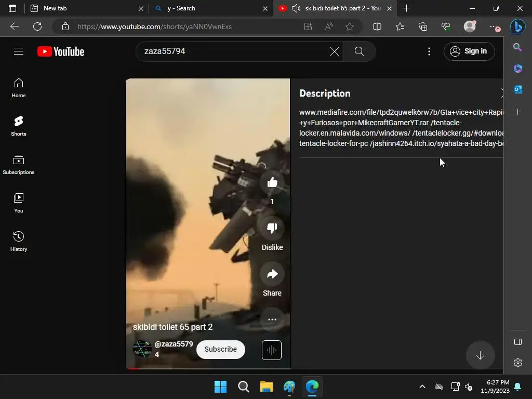Add this page to favorites
Viewport: 532px width, 399px height.
pyautogui.click(x=350, y=26)
